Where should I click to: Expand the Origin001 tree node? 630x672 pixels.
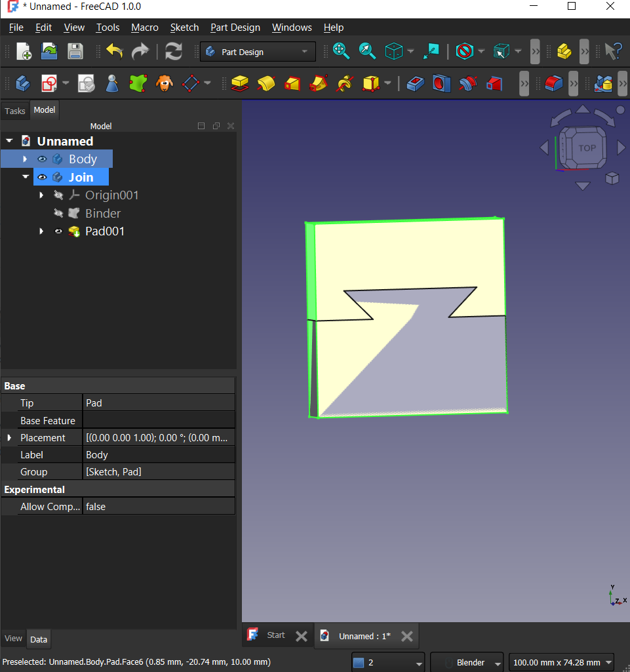pyautogui.click(x=41, y=195)
